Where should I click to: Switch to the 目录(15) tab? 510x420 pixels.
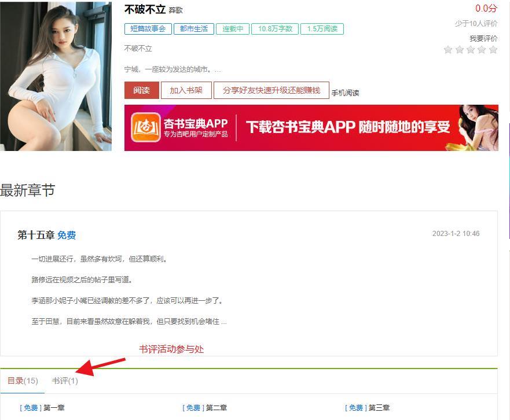pos(23,381)
